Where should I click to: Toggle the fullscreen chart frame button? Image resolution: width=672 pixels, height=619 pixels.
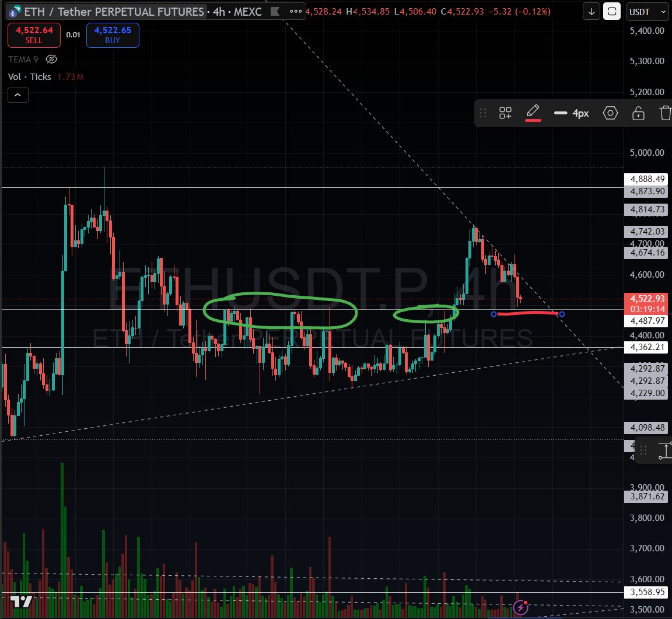pyautogui.click(x=612, y=12)
